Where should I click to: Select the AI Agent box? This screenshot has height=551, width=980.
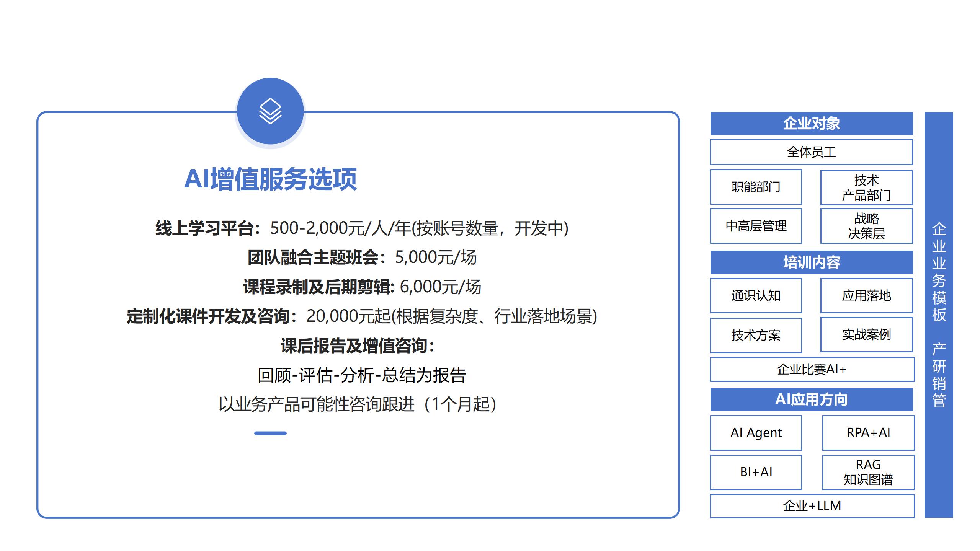pyautogui.click(x=756, y=433)
